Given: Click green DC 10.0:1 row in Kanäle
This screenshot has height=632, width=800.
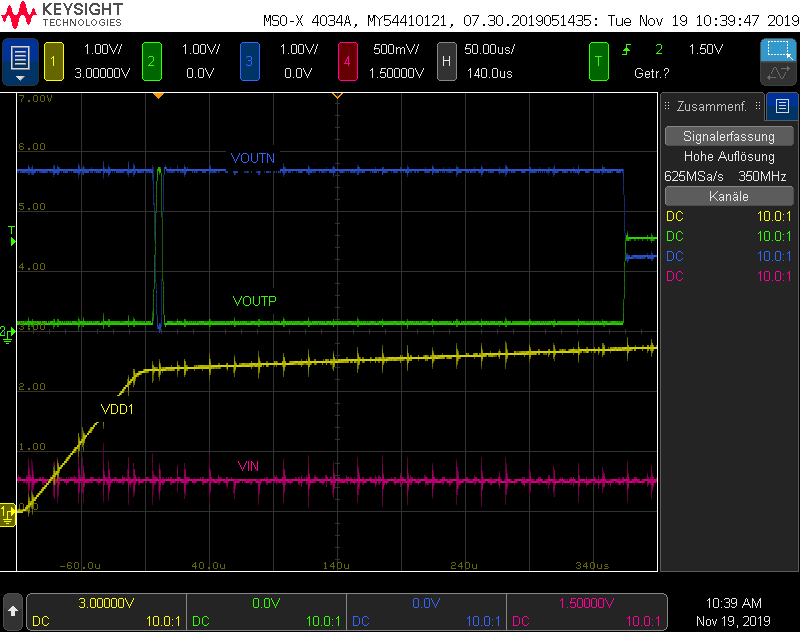Looking at the screenshot, I should pos(729,236).
